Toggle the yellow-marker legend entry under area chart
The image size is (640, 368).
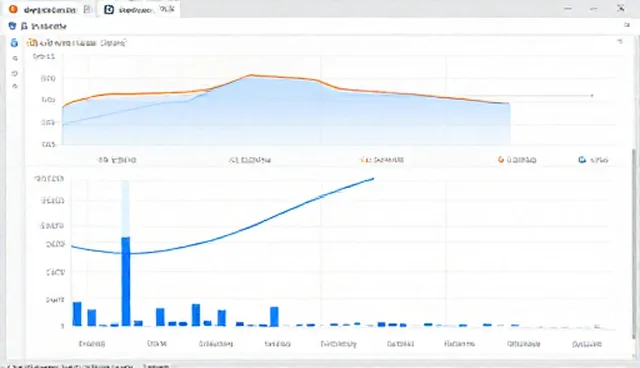pos(382,160)
